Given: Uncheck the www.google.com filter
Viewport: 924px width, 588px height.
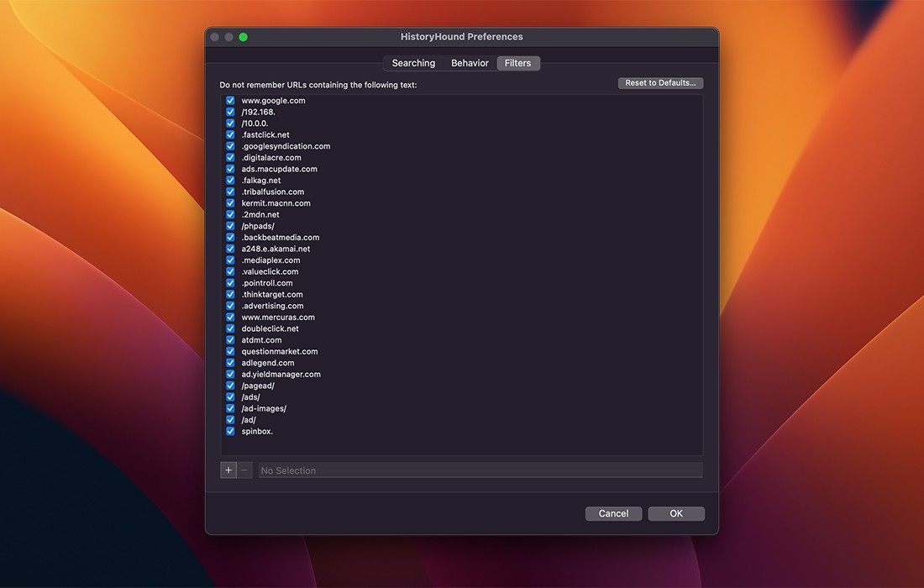Looking at the screenshot, I should coord(230,100).
